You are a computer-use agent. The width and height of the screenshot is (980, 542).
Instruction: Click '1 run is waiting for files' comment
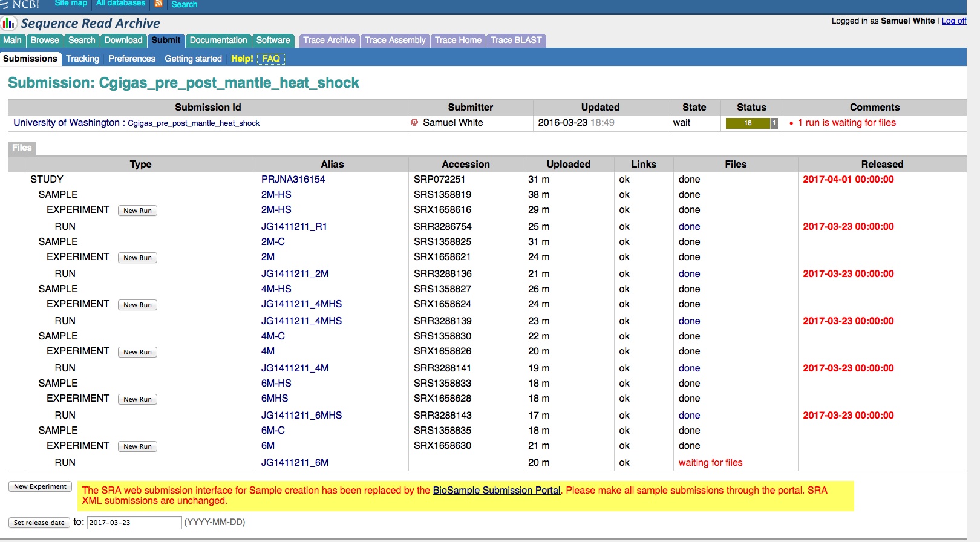(x=846, y=123)
